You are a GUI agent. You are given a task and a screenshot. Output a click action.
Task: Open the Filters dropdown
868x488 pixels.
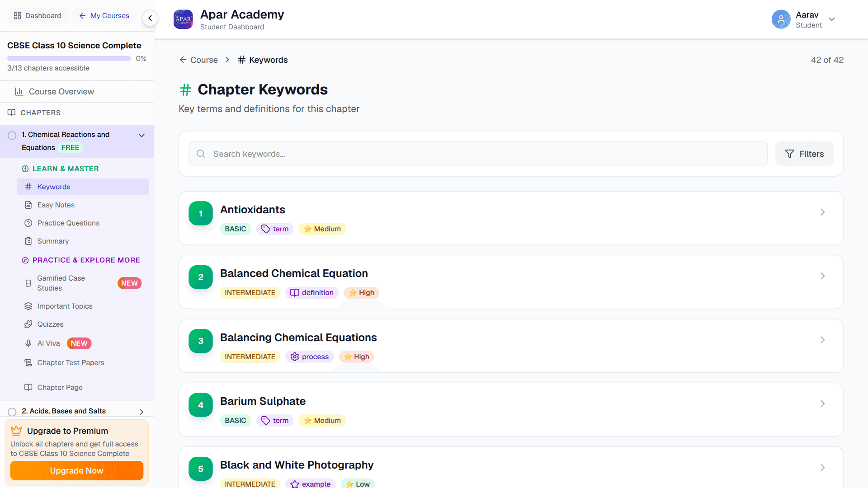coord(804,154)
